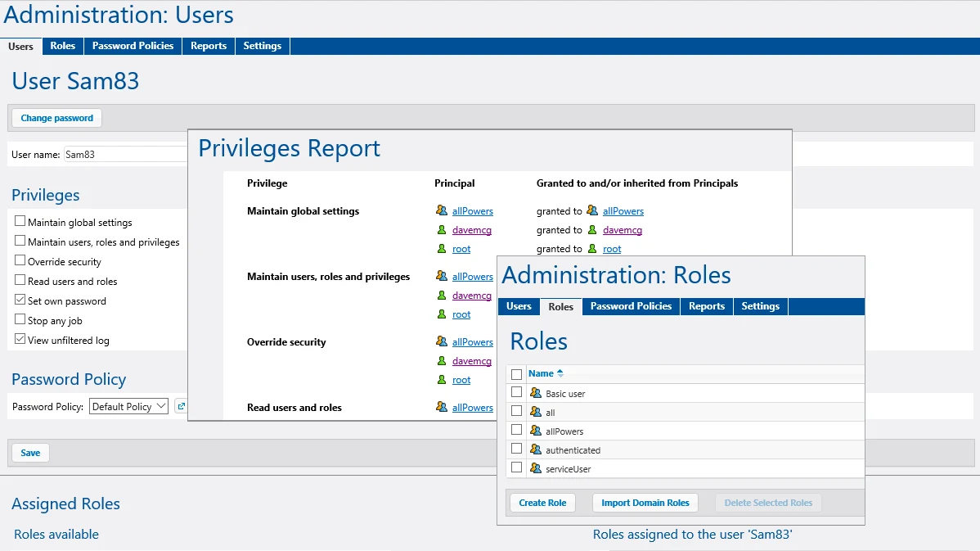The width and height of the screenshot is (980, 551).
Task: Follow the davemcg link under Maintain global settings
Action: click(x=472, y=229)
